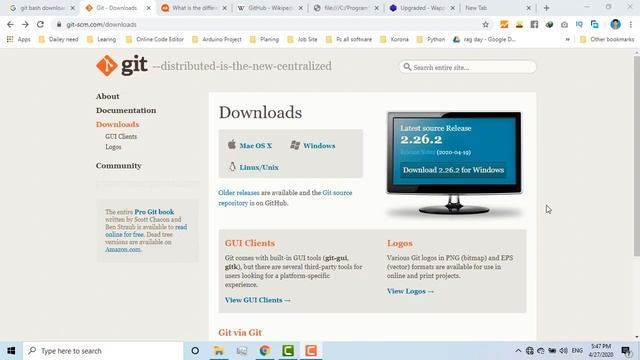Open the Online Code Editor bookmarks folder
The image size is (640, 360).
click(x=155, y=39)
